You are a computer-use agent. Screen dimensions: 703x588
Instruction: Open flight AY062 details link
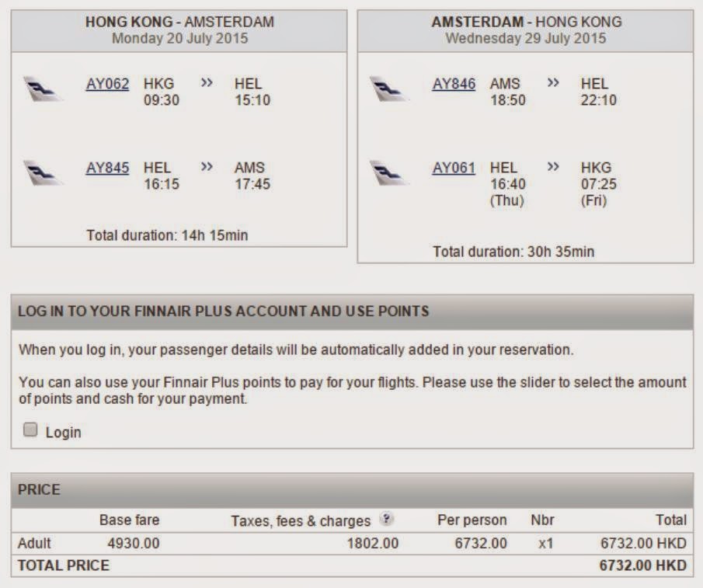coord(107,84)
